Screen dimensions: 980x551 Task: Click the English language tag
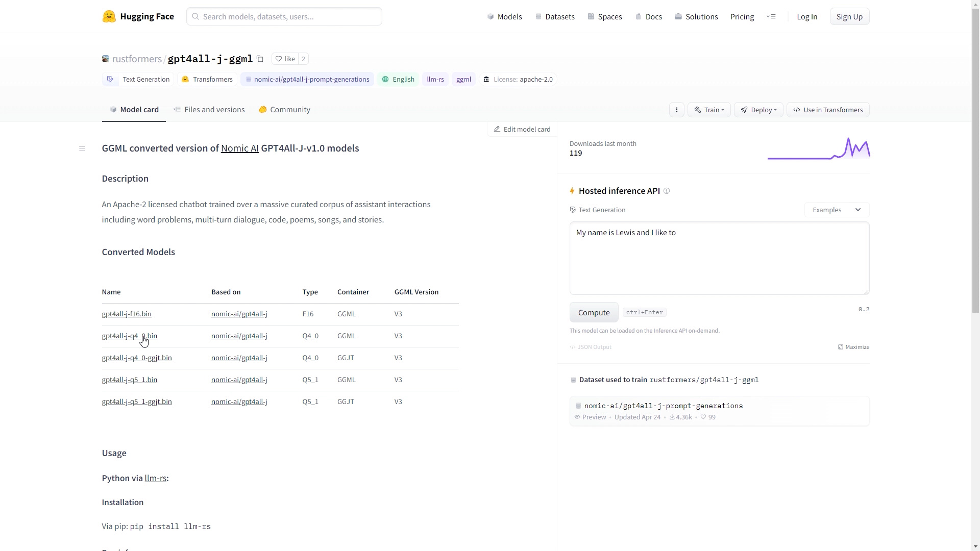point(398,80)
